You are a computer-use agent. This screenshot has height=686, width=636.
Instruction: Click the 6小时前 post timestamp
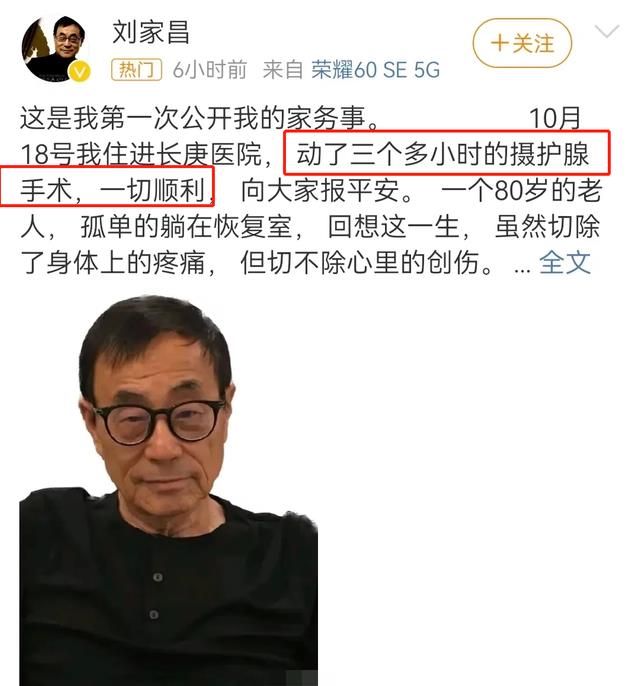tap(210, 70)
